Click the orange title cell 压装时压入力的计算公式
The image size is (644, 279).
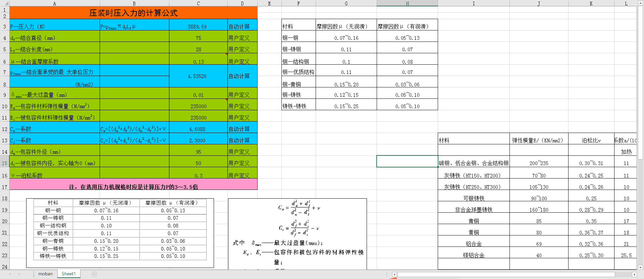133,13
